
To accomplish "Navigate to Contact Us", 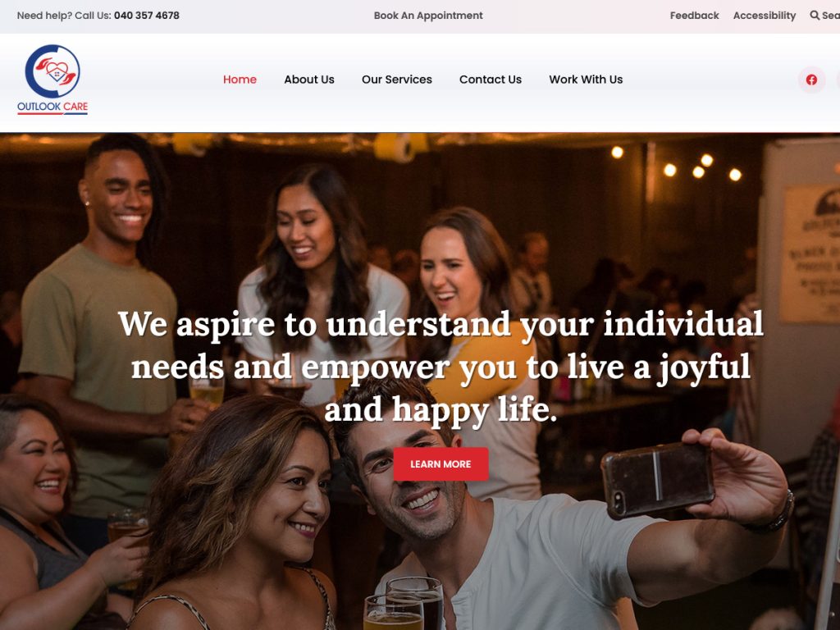I will (491, 80).
